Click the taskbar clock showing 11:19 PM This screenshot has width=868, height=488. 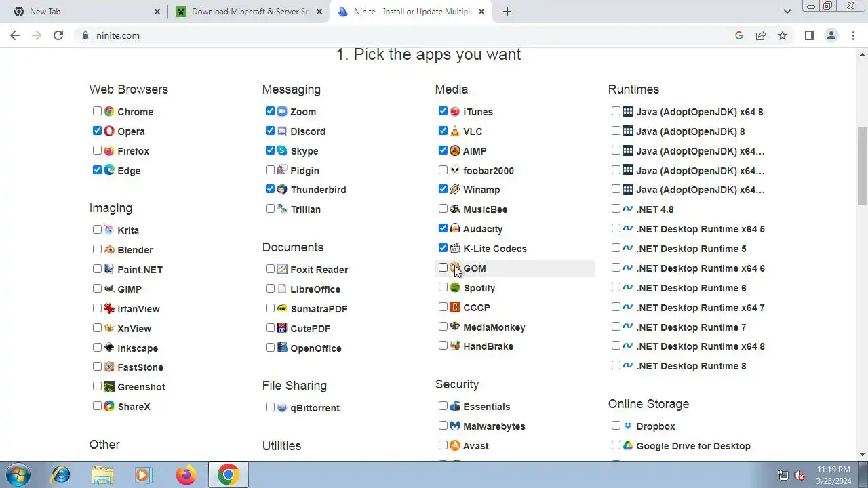[x=833, y=474]
